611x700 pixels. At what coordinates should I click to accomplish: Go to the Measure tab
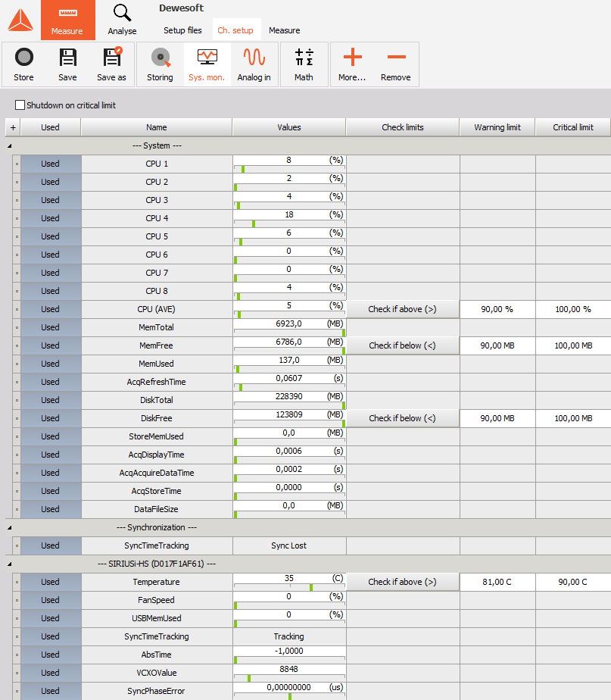coord(284,30)
